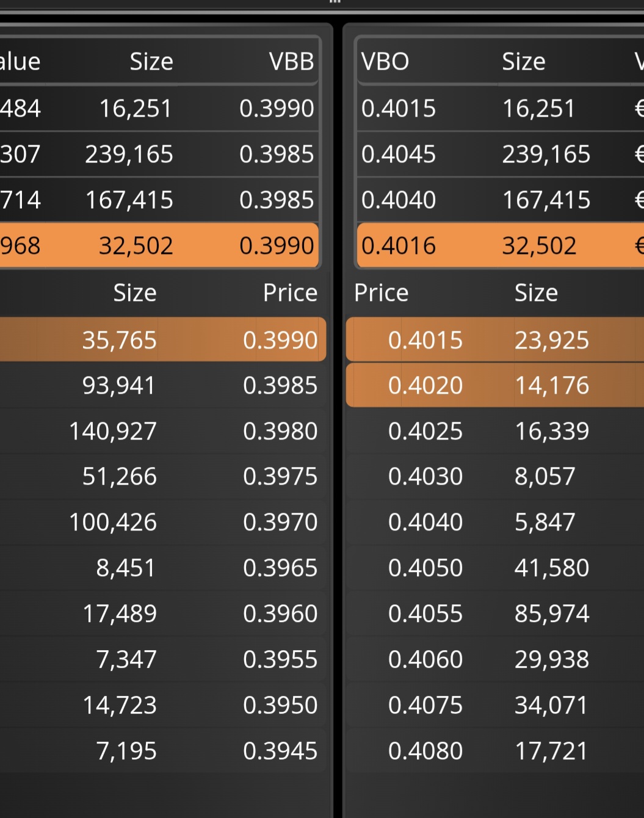Click the bid Price column header
This screenshot has height=818, width=644.
pyautogui.click(x=290, y=293)
